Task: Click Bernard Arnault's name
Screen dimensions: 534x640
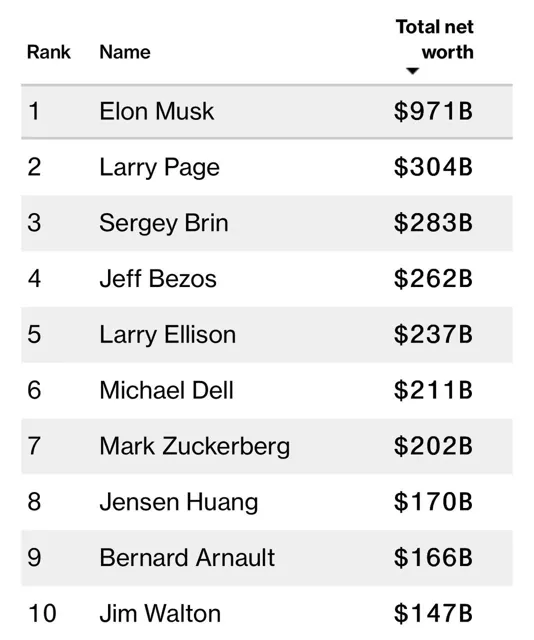Action: coord(187,558)
